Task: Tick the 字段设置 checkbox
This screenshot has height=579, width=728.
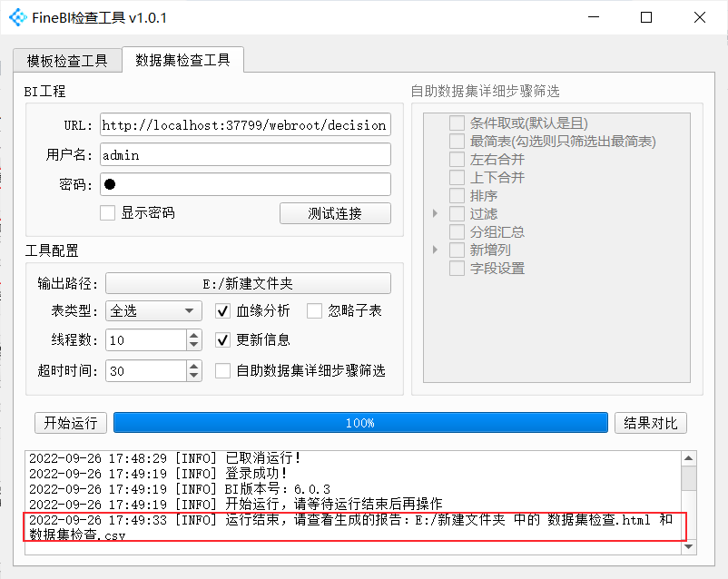Action: point(457,268)
